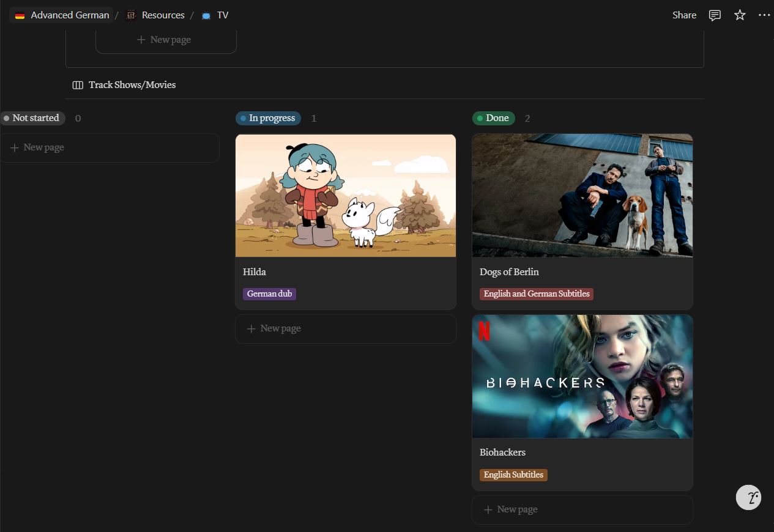Screen dimensions: 774x532
Task: Add New page in Done column
Action: tap(582, 509)
